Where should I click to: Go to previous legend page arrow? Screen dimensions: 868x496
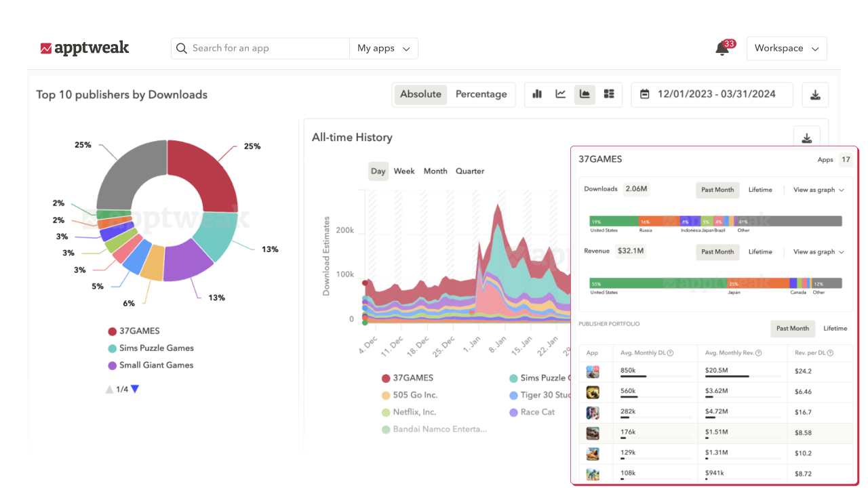[x=109, y=389]
